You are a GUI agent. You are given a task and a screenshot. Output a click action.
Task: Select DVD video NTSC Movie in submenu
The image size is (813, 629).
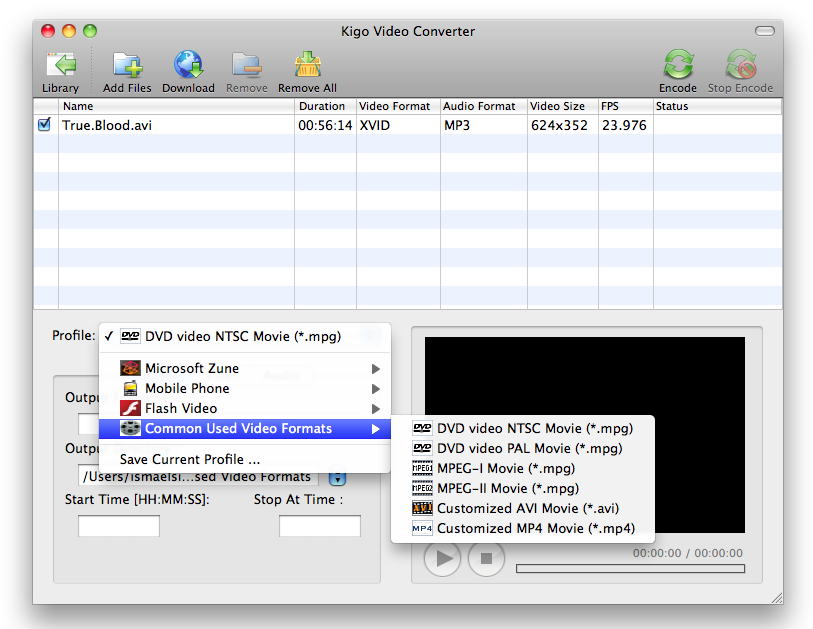(x=523, y=428)
